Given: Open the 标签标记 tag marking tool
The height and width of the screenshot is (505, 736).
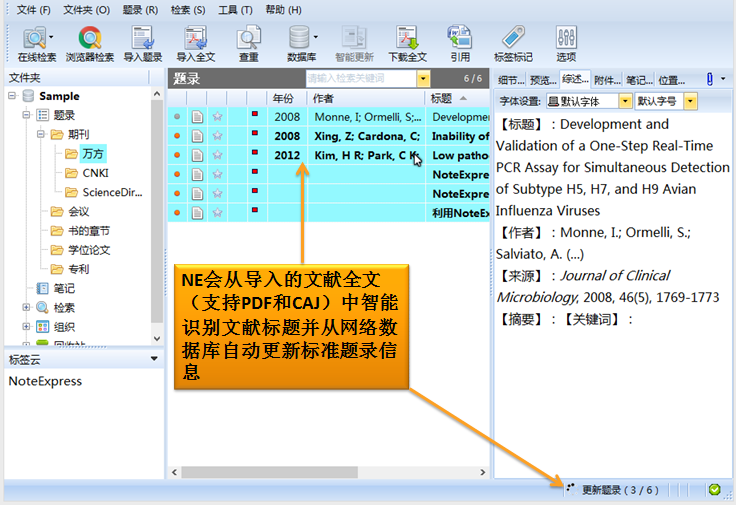Looking at the screenshot, I should (x=513, y=44).
